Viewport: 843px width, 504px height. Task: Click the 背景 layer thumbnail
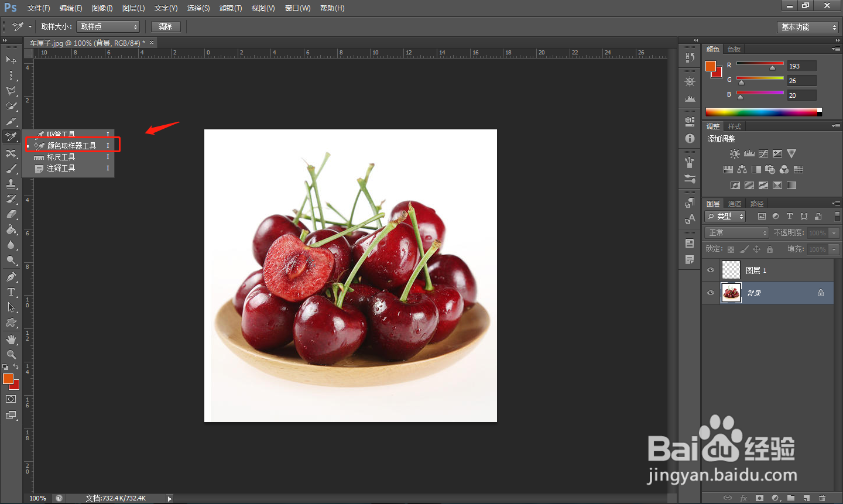click(731, 293)
